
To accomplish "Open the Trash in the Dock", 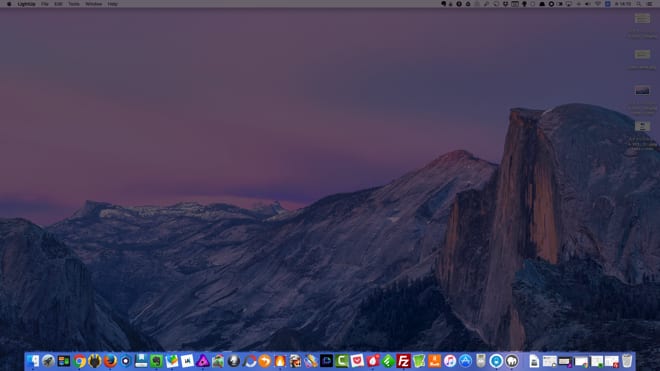I will point(627,361).
